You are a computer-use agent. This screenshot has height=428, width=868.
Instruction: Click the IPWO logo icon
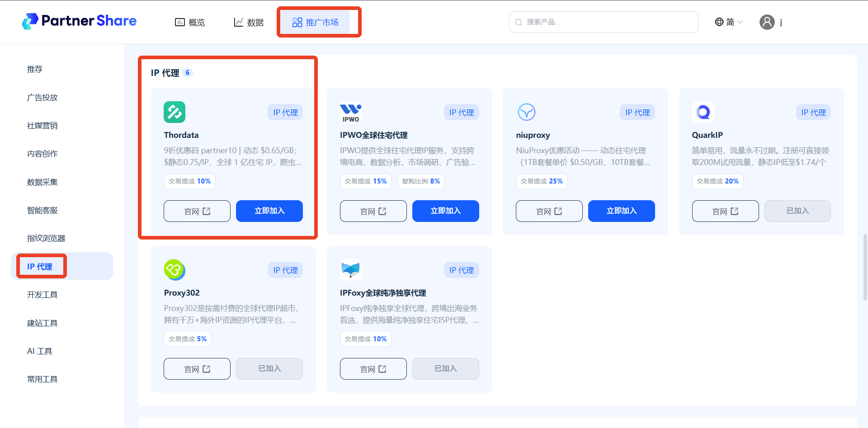pos(351,113)
